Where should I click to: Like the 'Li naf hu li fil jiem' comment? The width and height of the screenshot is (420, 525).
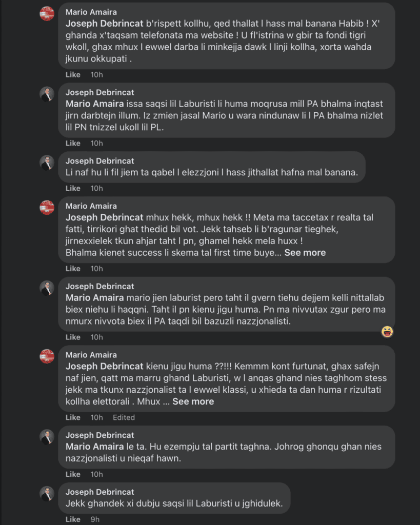(x=73, y=188)
